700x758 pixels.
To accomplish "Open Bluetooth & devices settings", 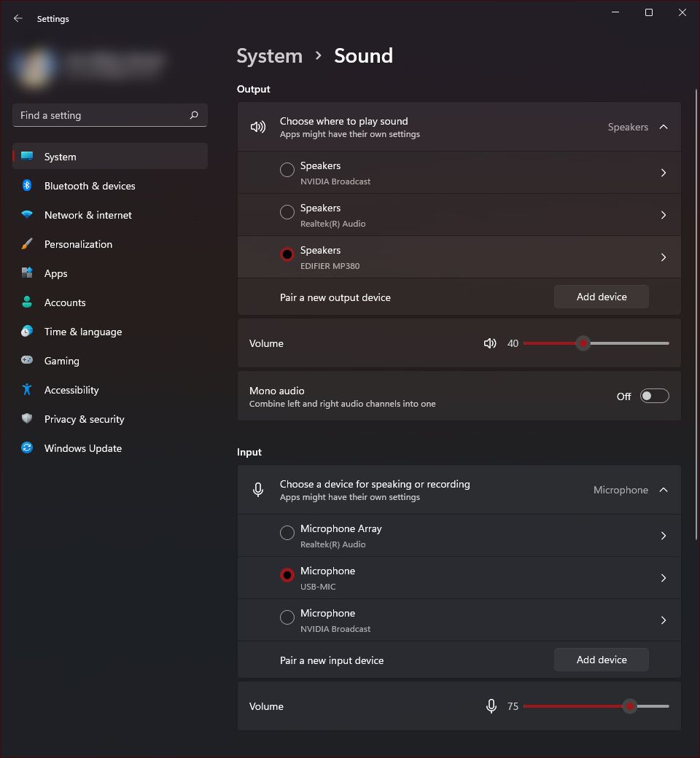I will [x=89, y=186].
